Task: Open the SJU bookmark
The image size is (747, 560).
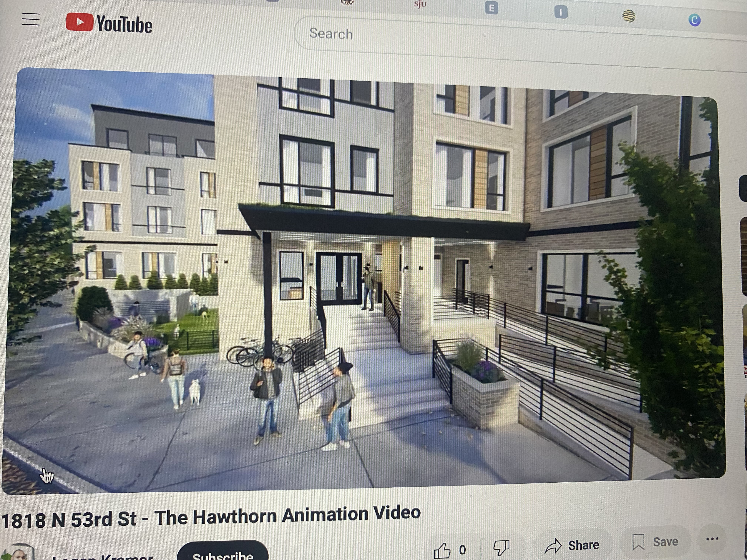Action: 420,4
